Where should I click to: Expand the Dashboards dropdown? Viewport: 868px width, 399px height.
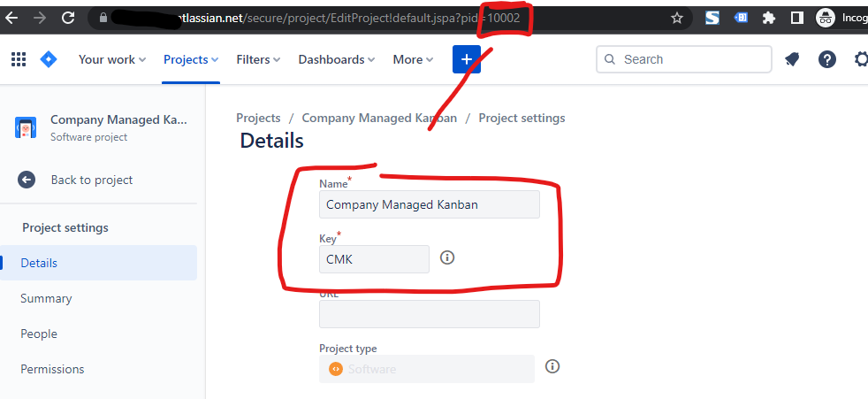click(337, 59)
